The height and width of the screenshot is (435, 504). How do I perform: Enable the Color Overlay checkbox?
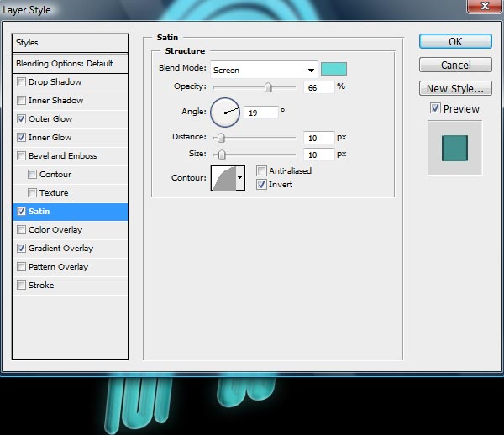[21, 230]
